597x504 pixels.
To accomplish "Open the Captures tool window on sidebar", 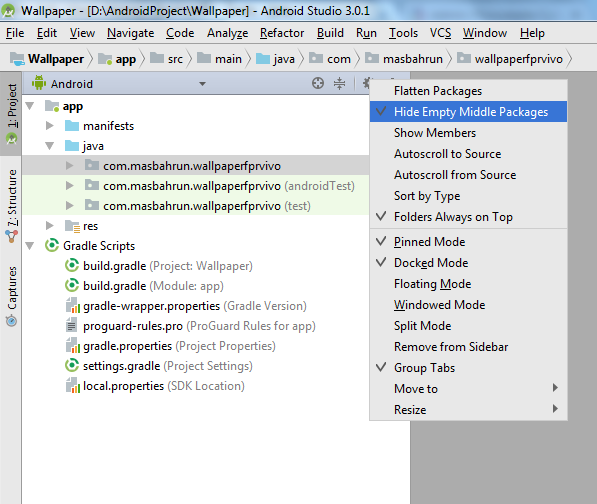I will coord(12,296).
